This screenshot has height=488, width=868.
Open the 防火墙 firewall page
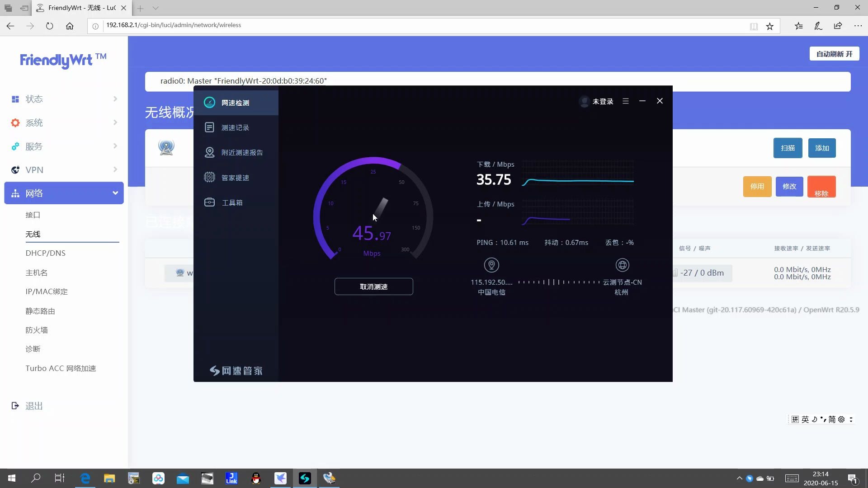(x=37, y=330)
